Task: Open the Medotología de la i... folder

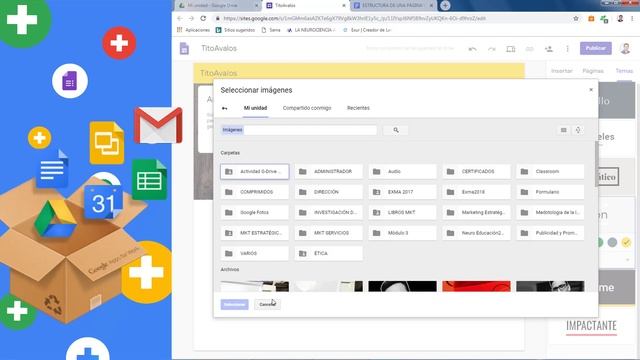Action: tap(550, 212)
